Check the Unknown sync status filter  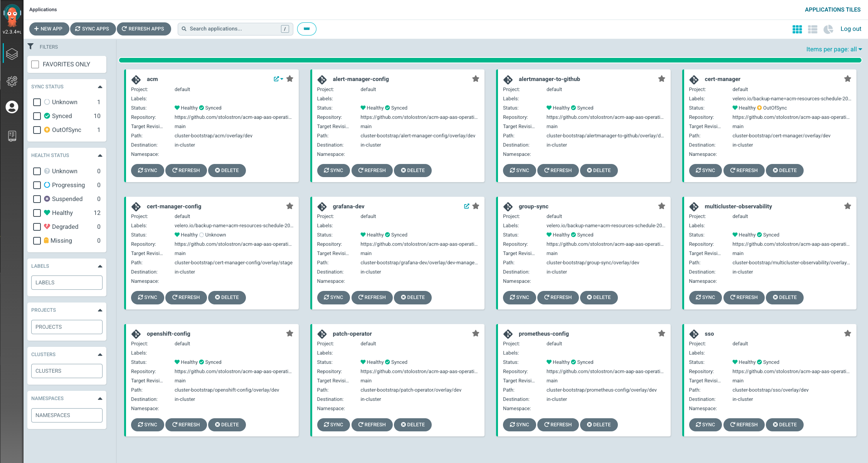click(37, 102)
